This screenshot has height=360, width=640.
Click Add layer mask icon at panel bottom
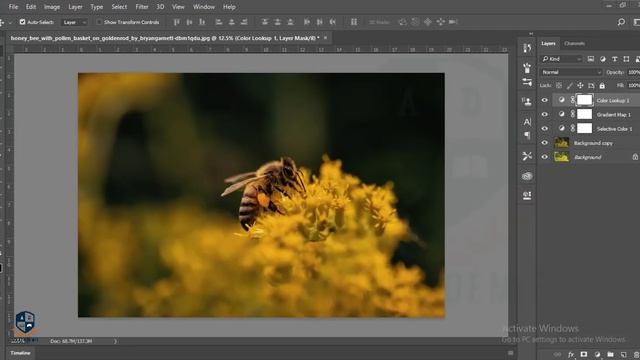tap(584, 355)
